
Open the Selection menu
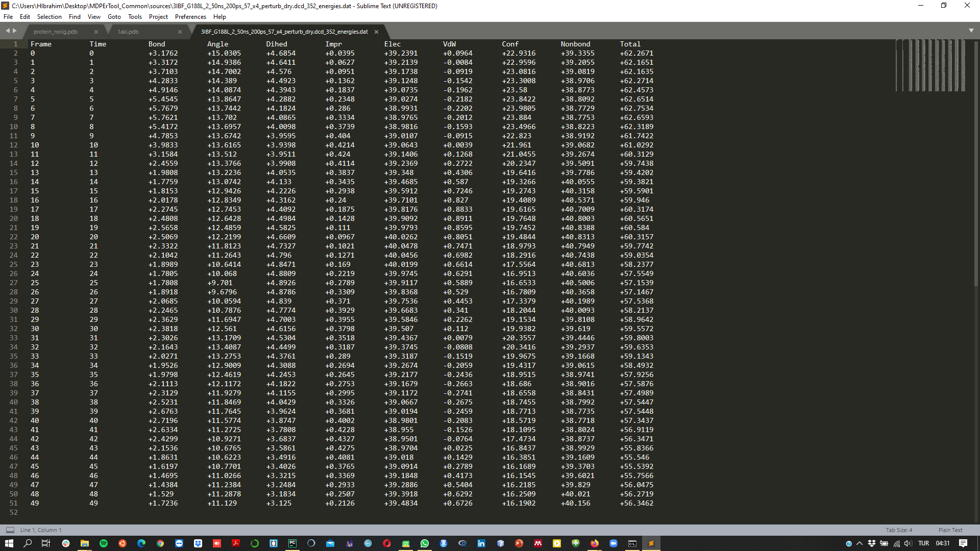pyautogui.click(x=49, y=17)
